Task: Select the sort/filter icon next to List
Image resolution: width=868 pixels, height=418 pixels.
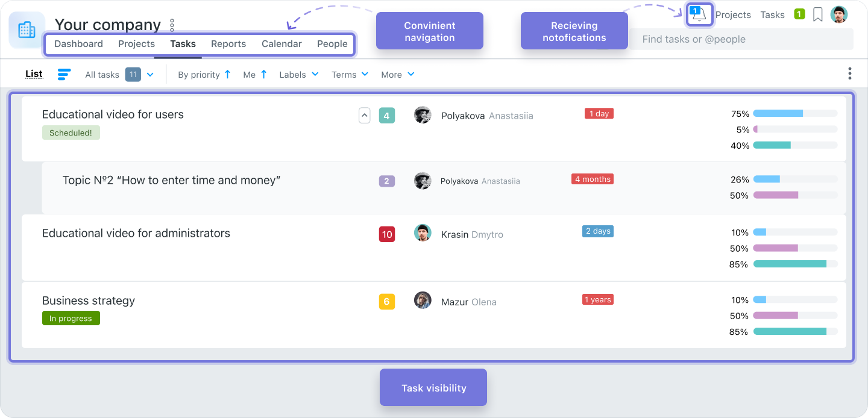Action: click(64, 73)
